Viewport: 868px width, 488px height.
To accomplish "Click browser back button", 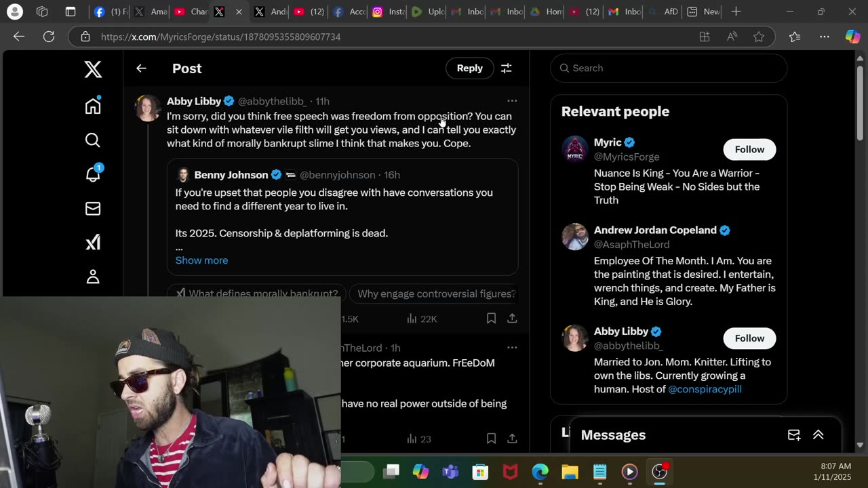I will 19,37.
